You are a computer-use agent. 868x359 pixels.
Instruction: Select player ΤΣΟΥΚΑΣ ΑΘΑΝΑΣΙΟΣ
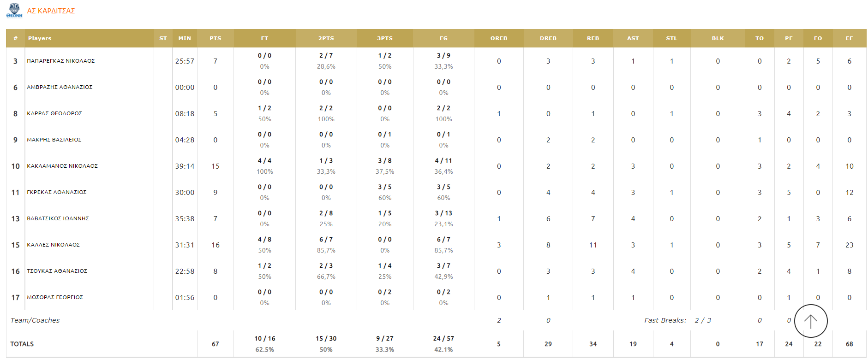tap(57, 271)
